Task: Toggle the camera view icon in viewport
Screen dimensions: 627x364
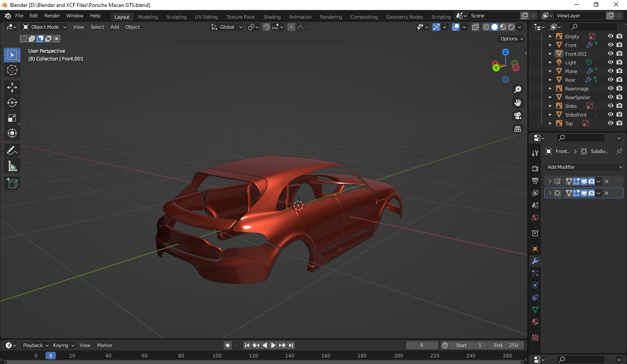Action: 518,116
